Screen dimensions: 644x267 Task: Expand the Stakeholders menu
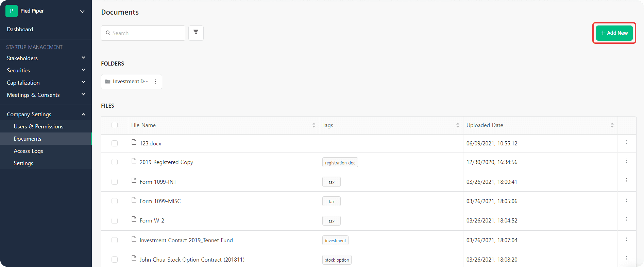46,58
